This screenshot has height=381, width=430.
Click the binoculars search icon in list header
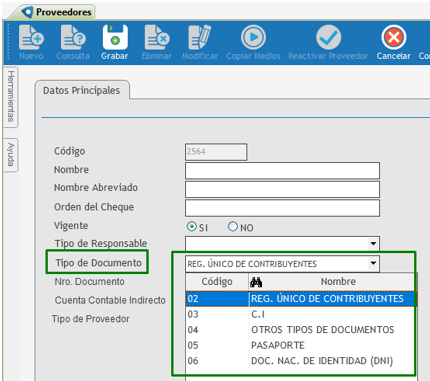pyautogui.click(x=256, y=282)
